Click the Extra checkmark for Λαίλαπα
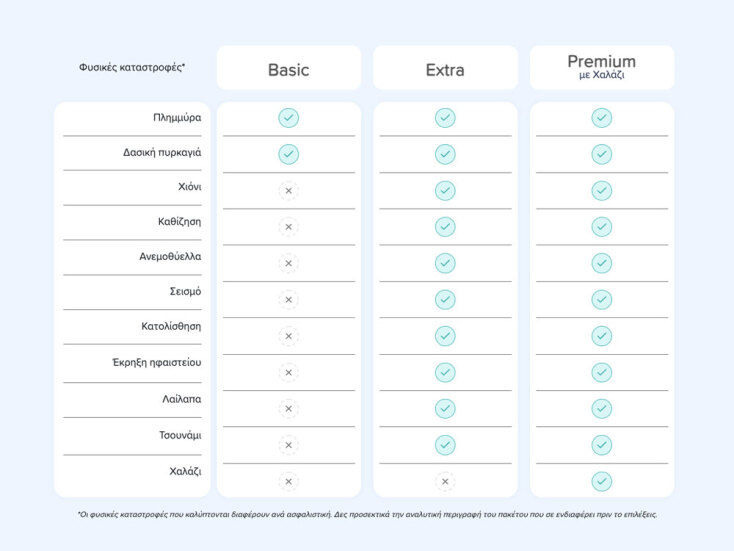Viewport: 734px width, 551px height. (445, 408)
